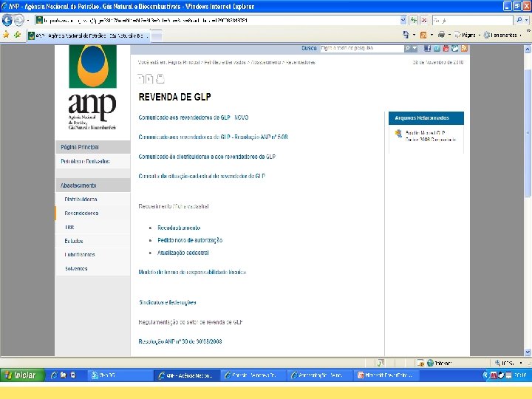
Task: Open the Recadastramento link
Action: pos(179,228)
